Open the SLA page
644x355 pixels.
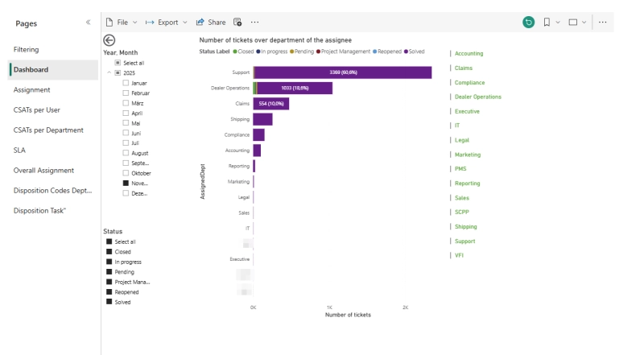click(x=20, y=151)
